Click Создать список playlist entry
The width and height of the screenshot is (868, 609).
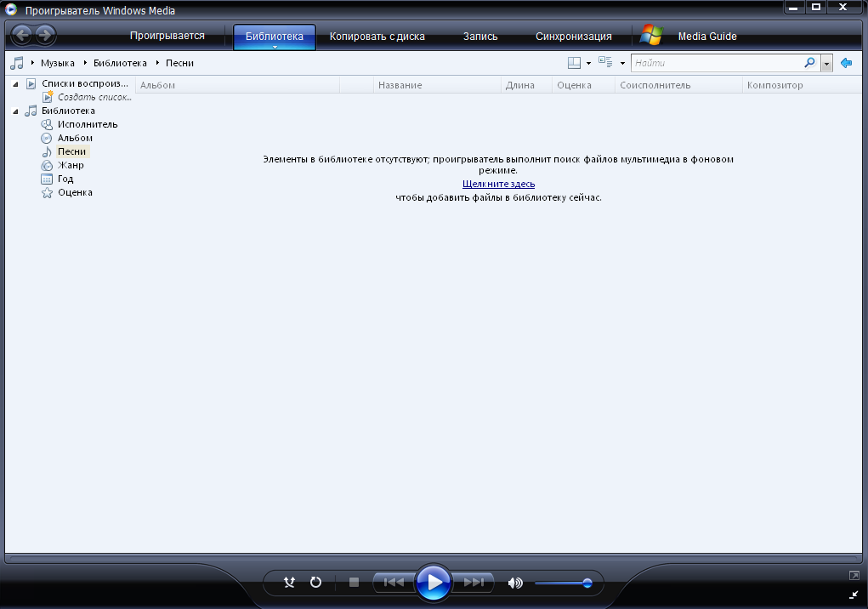pyautogui.click(x=94, y=98)
